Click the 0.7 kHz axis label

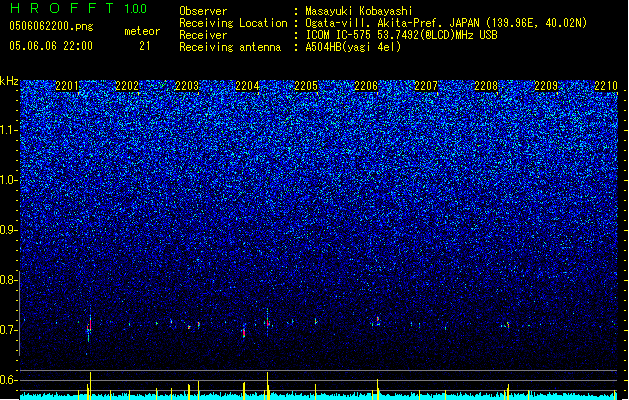pyautogui.click(x=9, y=330)
